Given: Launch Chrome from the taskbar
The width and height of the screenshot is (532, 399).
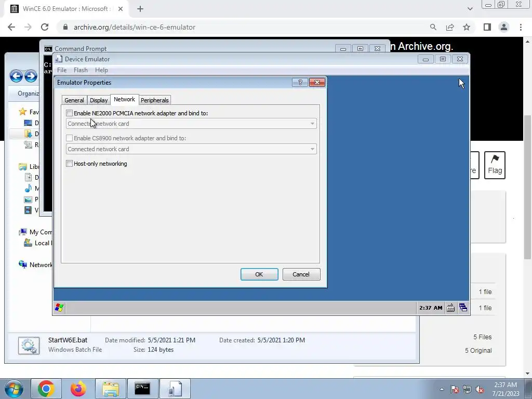Looking at the screenshot, I should (46, 389).
